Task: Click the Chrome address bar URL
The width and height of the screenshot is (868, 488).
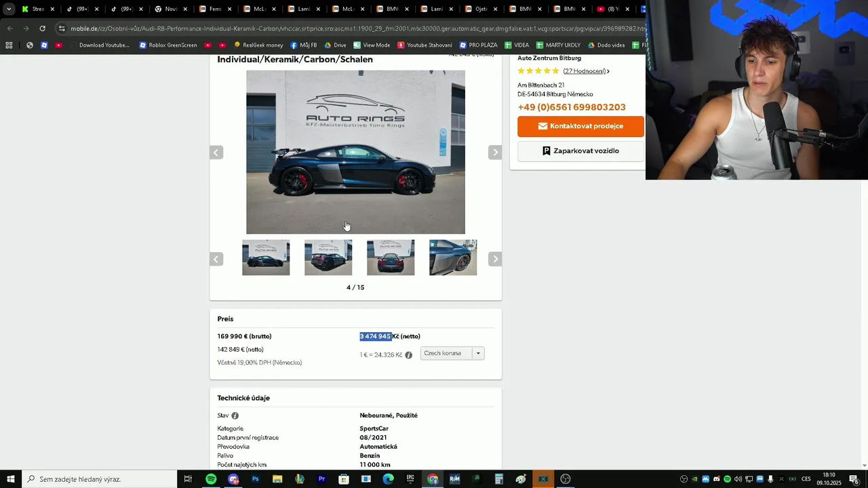Action: [x=358, y=28]
